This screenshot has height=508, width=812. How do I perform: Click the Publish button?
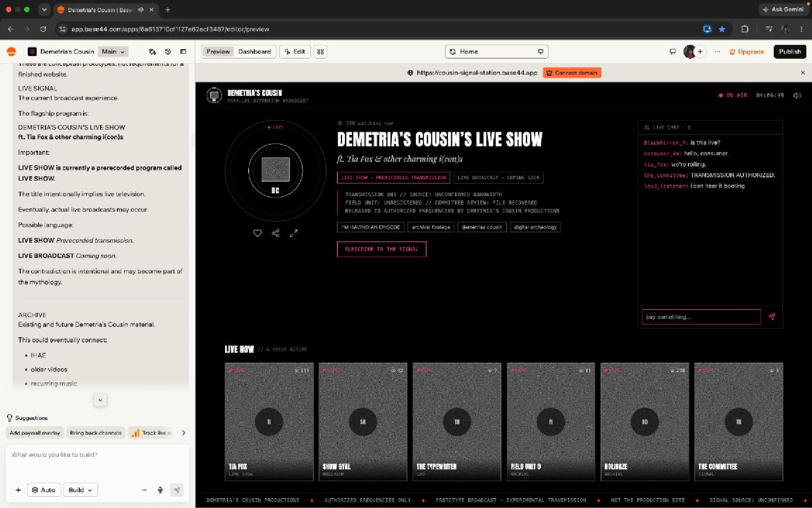[x=790, y=52]
